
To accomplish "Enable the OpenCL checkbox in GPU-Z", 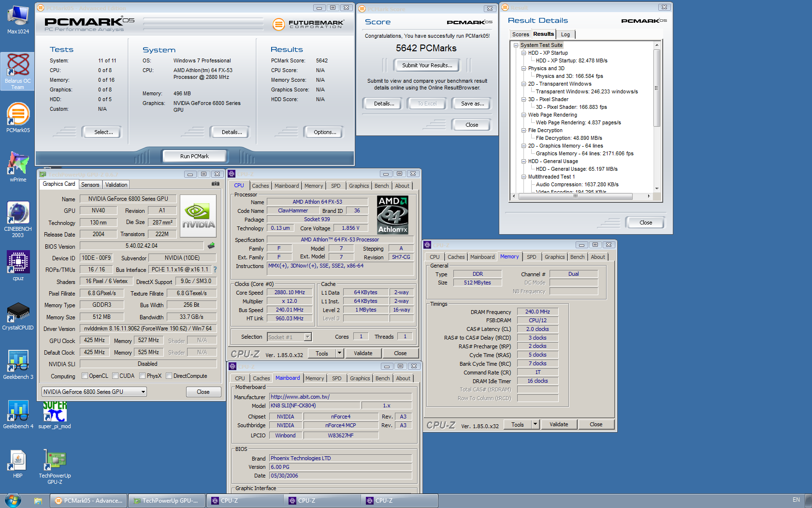I will [x=85, y=376].
